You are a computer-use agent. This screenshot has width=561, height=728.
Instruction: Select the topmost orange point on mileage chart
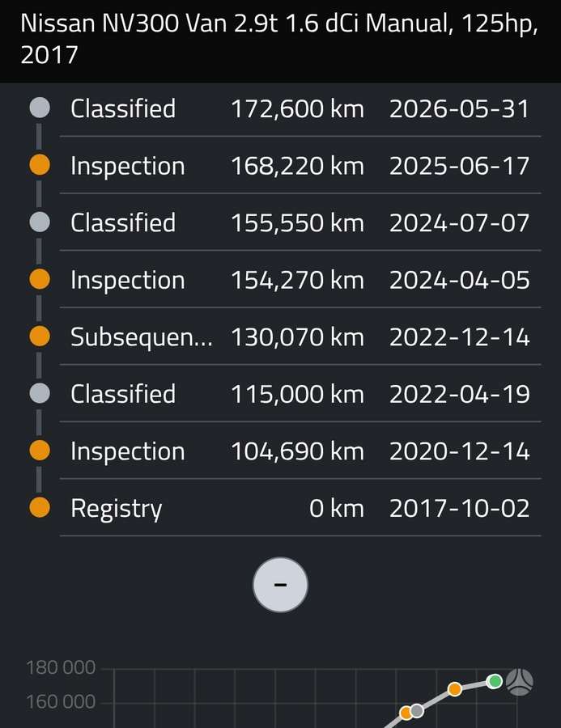[x=455, y=689]
